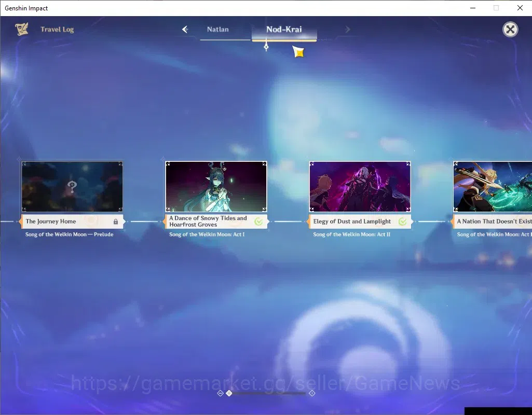532x415 pixels.
Task: Click the greyed next-region right arrow
Action: (347, 30)
